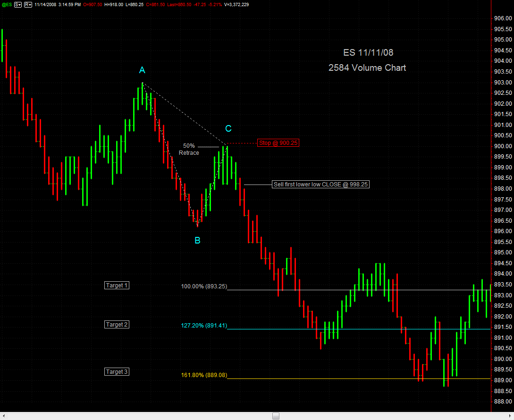Click the 888.00 price axis label

point(503,402)
